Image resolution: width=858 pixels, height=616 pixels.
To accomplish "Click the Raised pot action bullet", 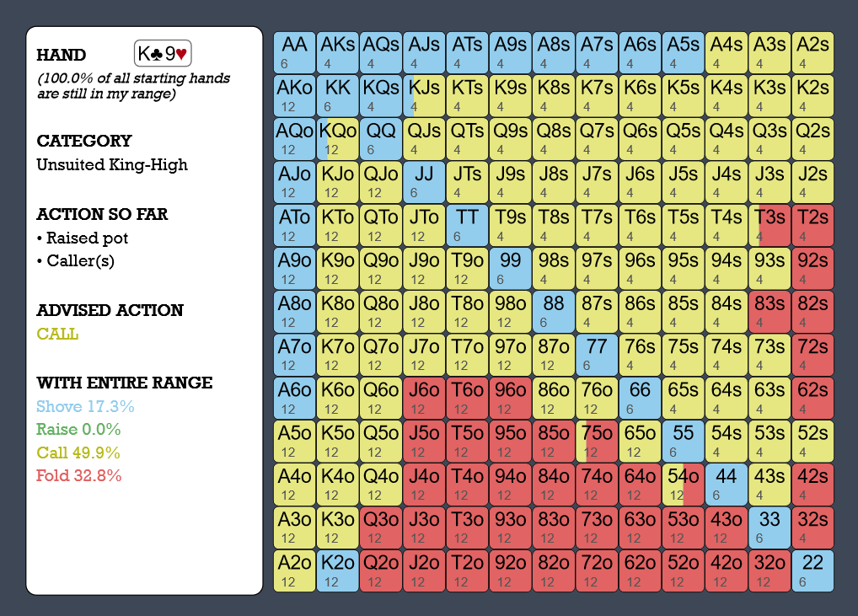I will 83,238.
